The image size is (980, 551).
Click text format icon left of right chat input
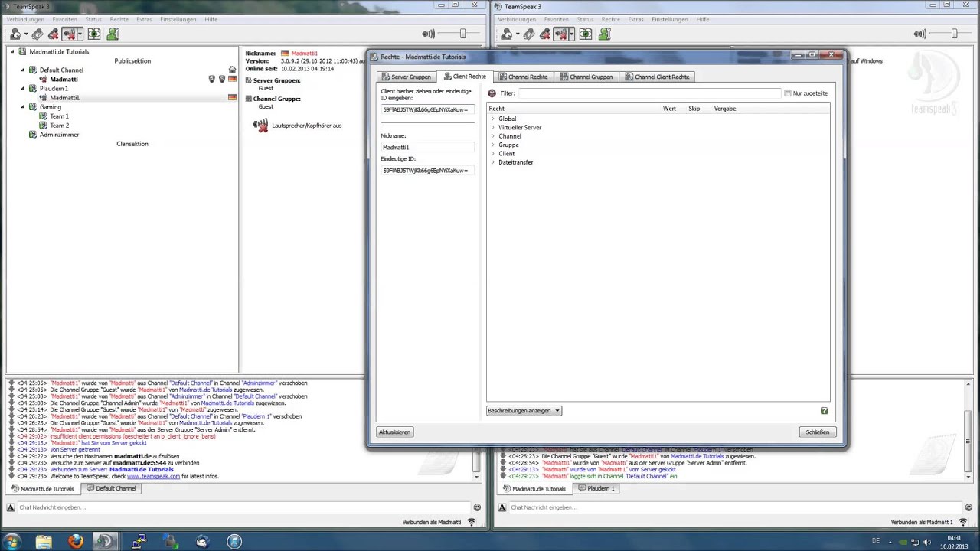pyautogui.click(x=502, y=507)
